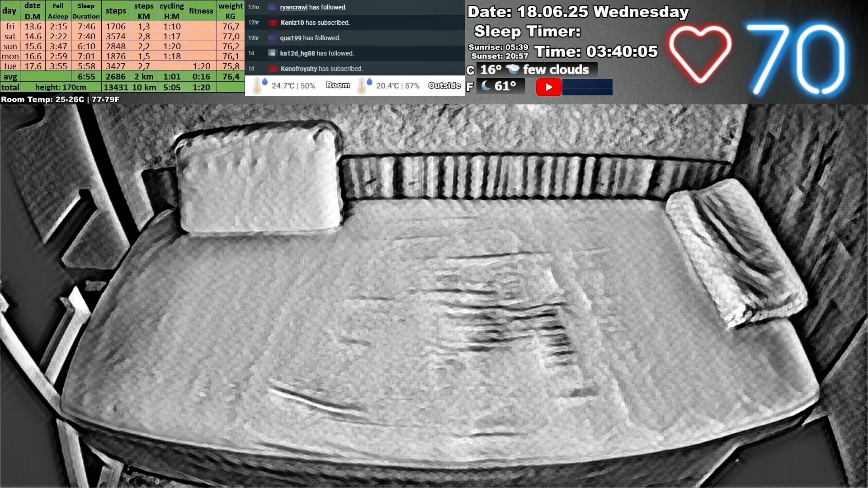Click the 'Sleep Timer:' label
Image resolution: width=868 pixels, height=488 pixels.
pyautogui.click(x=527, y=31)
